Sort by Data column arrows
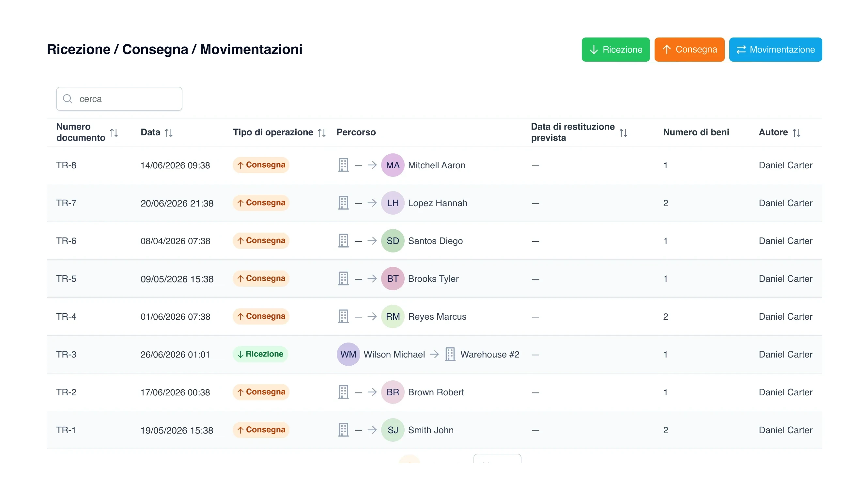The image size is (868, 488). [169, 133]
